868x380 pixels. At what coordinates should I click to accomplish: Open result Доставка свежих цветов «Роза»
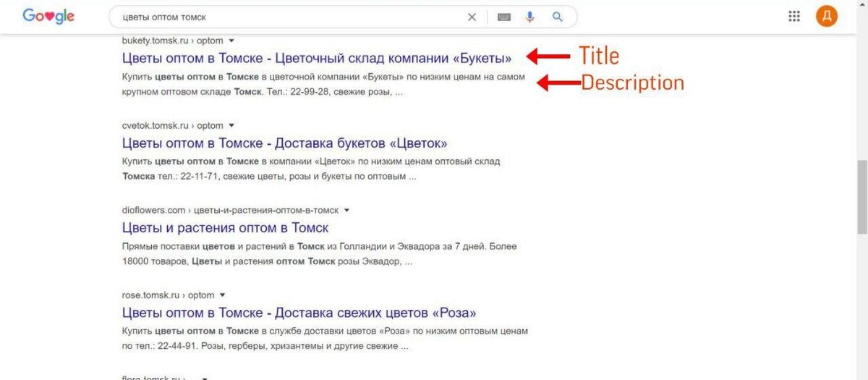299,313
